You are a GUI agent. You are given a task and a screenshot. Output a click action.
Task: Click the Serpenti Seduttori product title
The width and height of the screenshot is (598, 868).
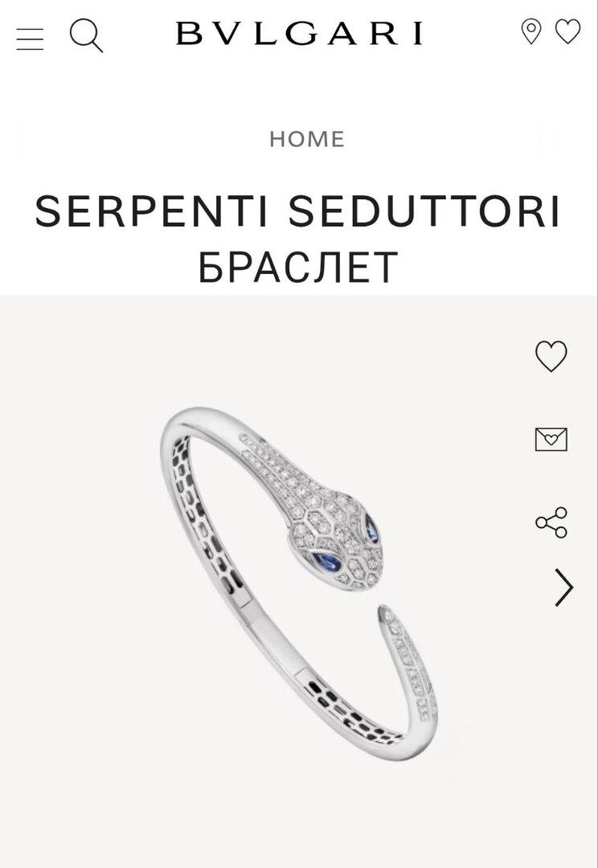tap(298, 211)
